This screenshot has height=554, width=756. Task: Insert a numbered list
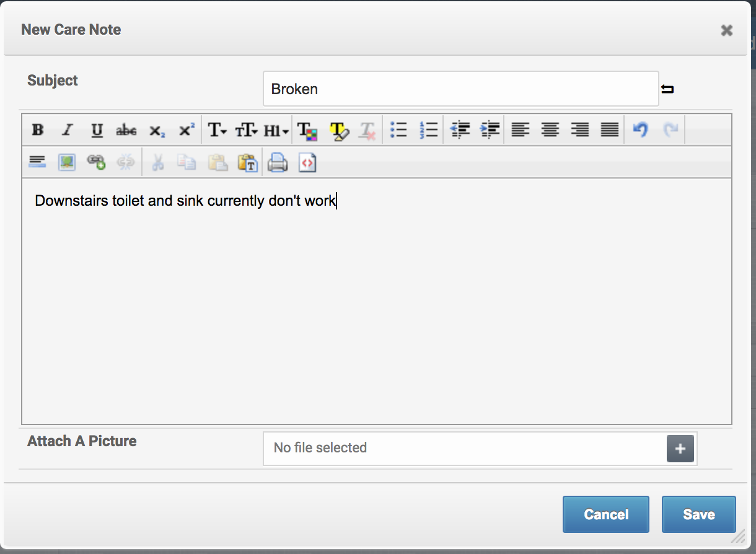click(x=428, y=130)
